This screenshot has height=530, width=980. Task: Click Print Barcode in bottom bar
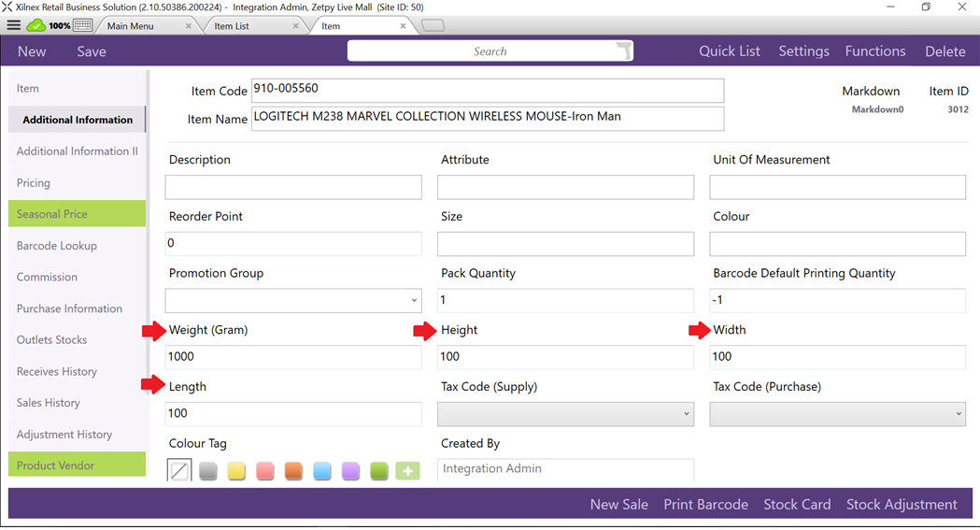(705, 505)
